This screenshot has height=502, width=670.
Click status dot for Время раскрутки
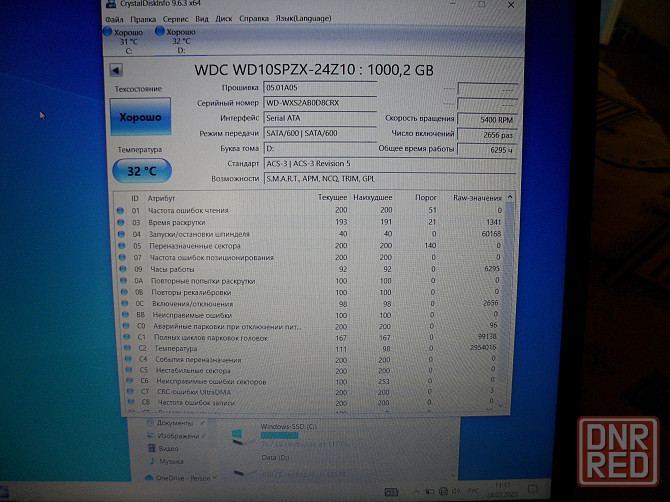tap(120, 223)
